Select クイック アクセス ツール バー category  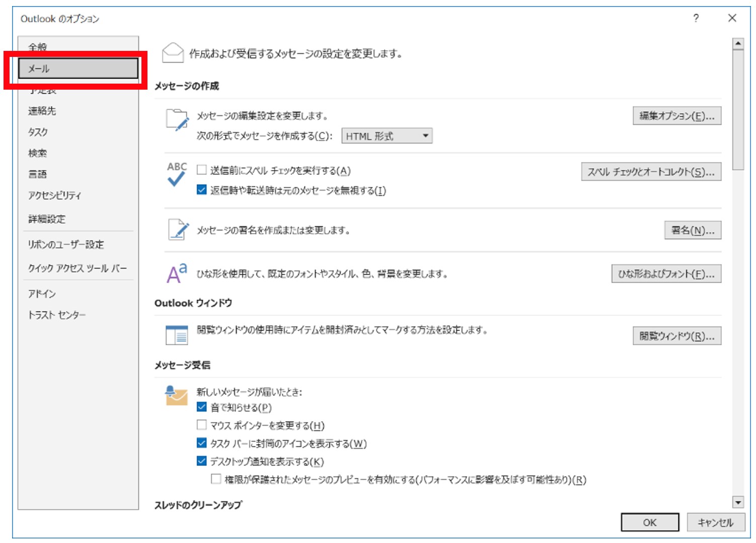(x=78, y=268)
